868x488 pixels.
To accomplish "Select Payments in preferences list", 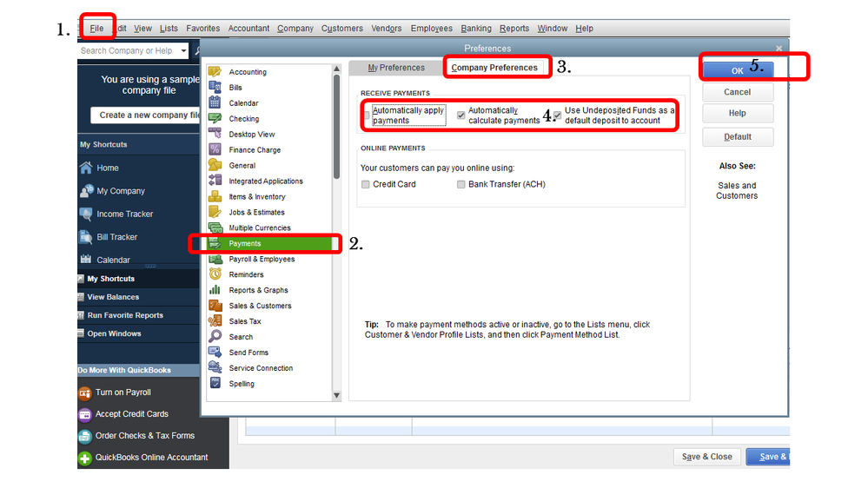I will tap(269, 243).
